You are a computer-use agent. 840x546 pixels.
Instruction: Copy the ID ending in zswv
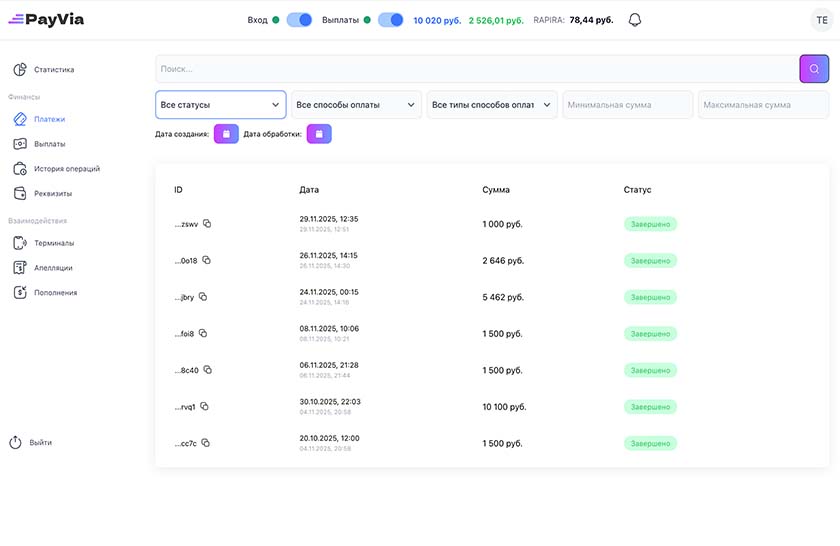[x=207, y=224]
